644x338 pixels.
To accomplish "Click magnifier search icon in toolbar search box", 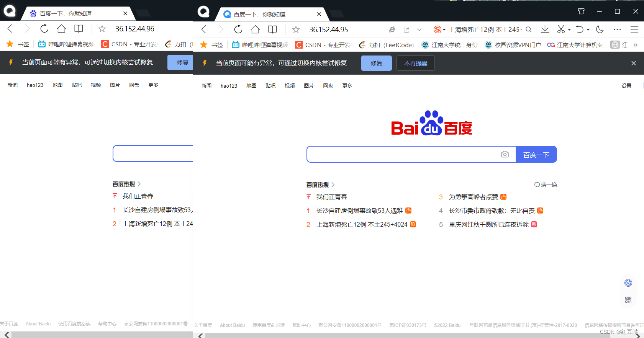I will 529,29.
